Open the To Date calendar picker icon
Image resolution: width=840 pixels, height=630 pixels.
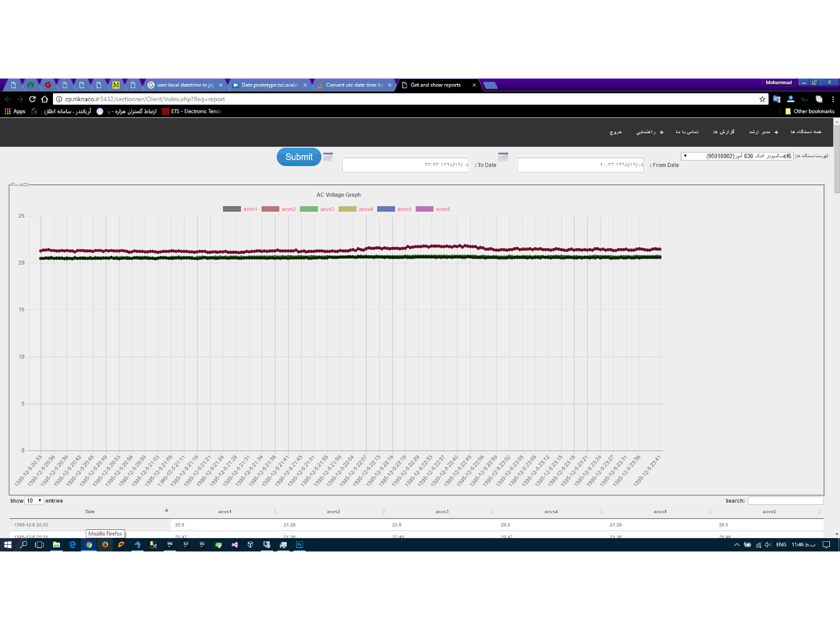[328, 157]
